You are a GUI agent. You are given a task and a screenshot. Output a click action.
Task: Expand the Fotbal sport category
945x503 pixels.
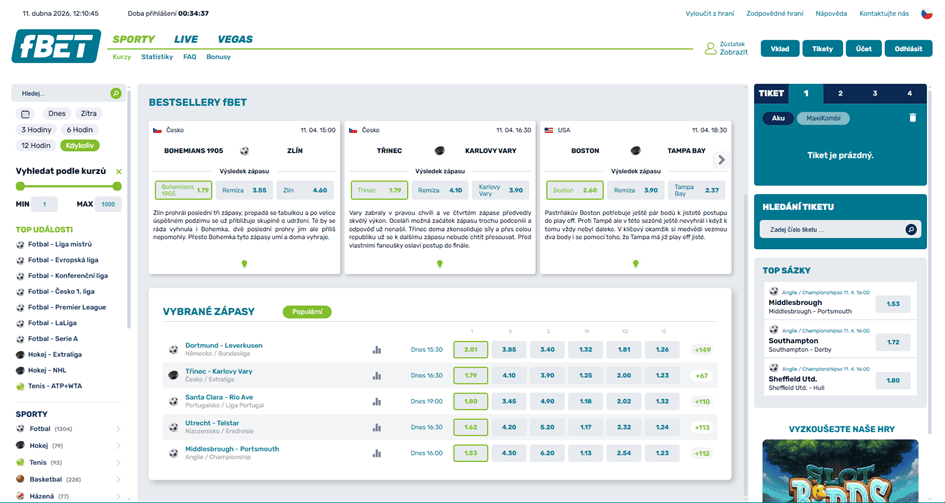tap(118, 429)
